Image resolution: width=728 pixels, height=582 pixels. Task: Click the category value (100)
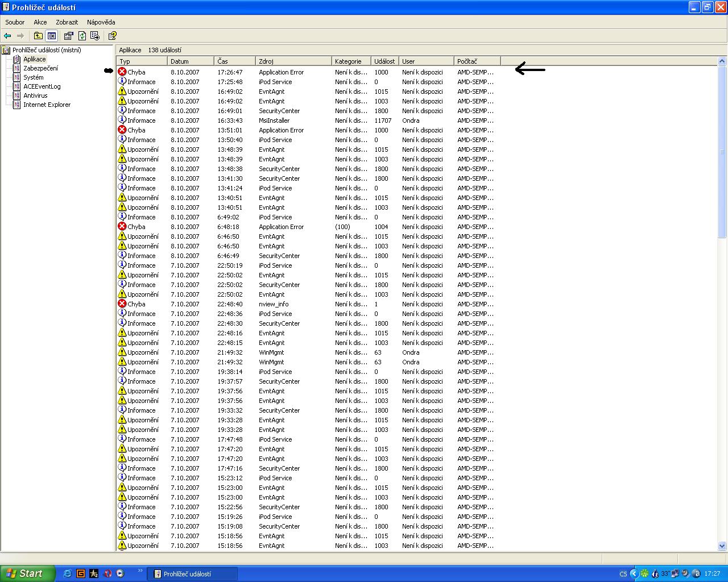[x=342, y=227]
